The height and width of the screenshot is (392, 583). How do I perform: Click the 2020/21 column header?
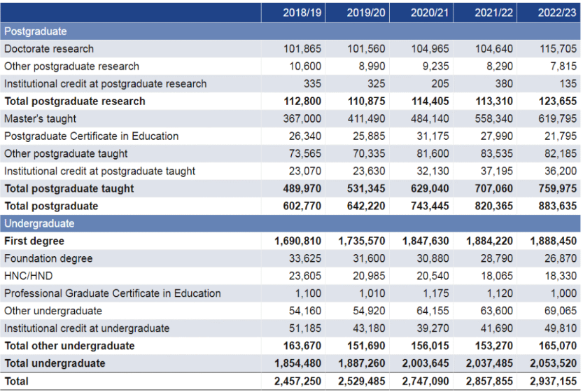[430, 13]
